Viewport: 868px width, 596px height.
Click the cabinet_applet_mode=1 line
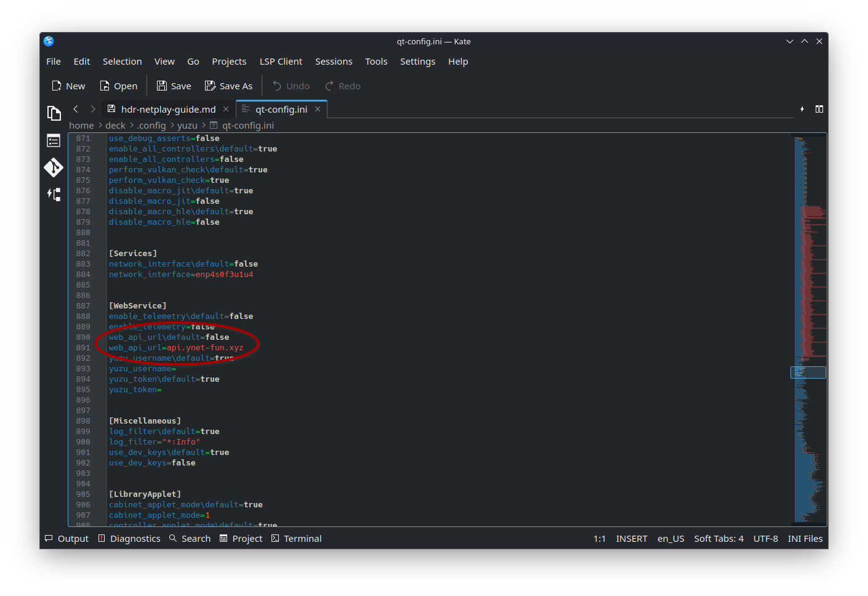coord(159,515)
